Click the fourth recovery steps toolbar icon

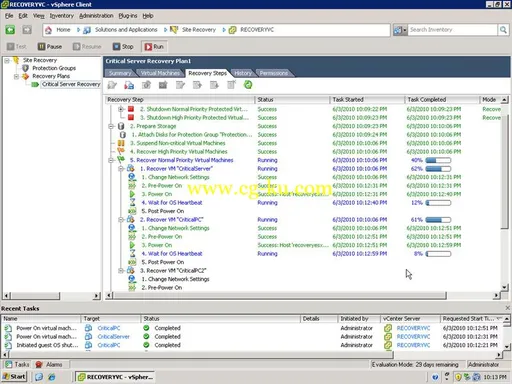pos(163,85)
